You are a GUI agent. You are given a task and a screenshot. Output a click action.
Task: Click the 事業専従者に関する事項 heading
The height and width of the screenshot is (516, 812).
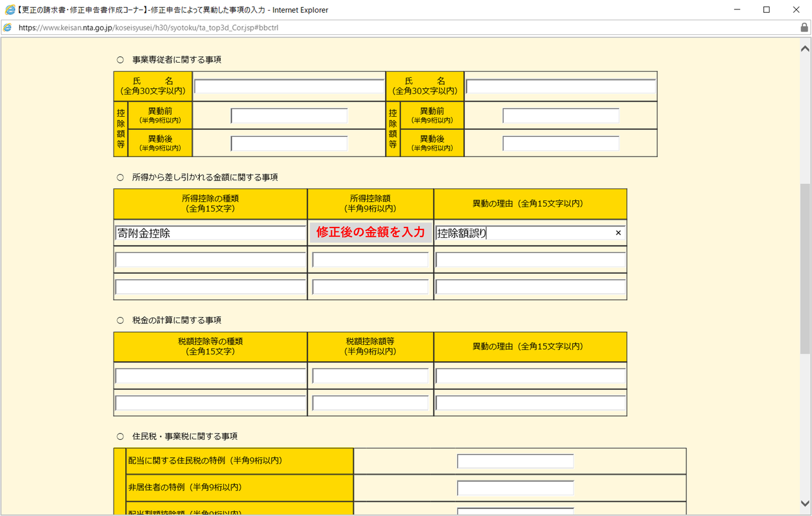[x=176, y=60]
